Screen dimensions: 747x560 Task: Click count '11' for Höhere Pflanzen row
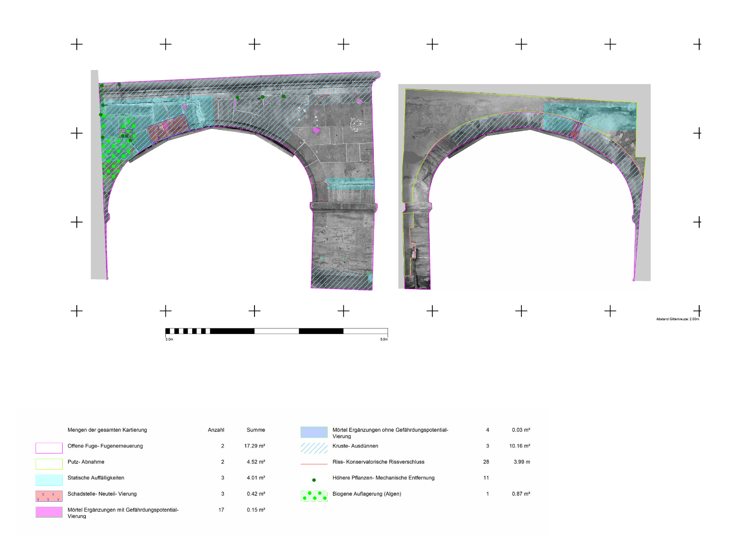[486, 478]
